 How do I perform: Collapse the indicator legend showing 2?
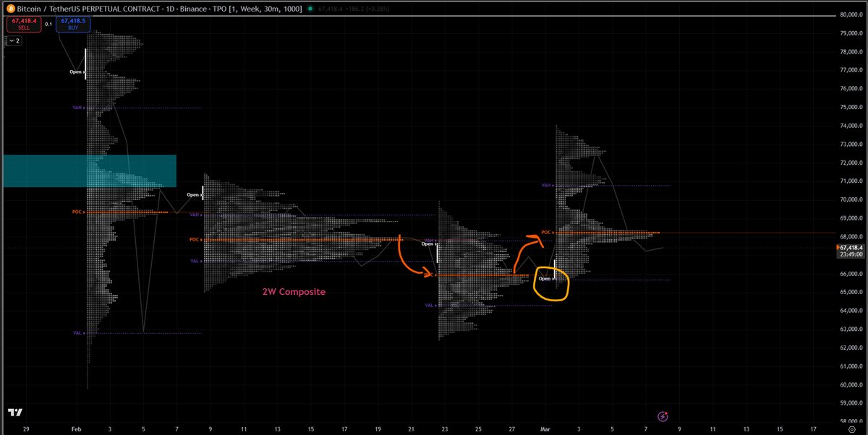point(14,41)
